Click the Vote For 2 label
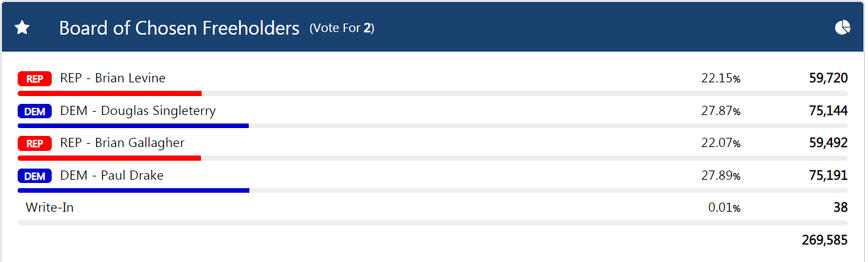Screen dimensions: 868x262 tap(342, 28)
